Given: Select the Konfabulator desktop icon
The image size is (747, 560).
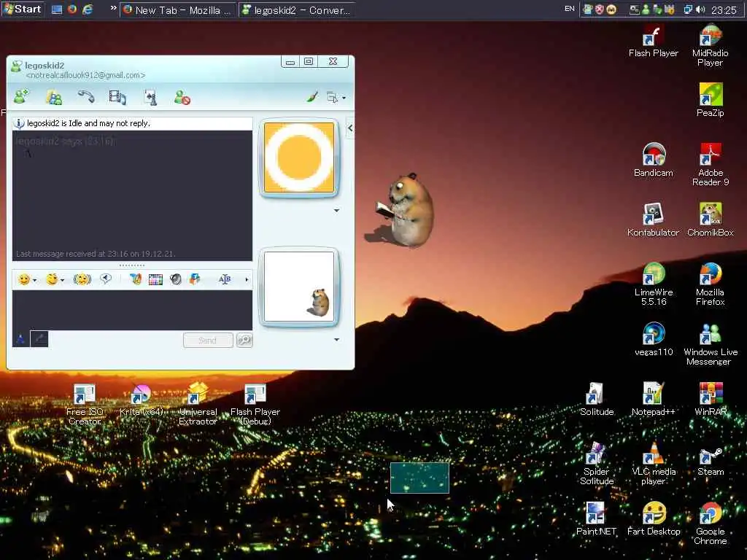Looking at the screenshot, I should [x=653, y=220].
